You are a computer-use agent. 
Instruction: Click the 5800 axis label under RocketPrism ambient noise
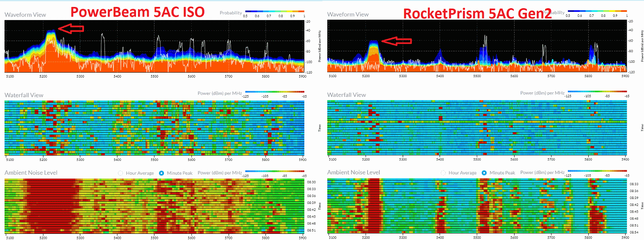pyautogui.click(x=588, y=237)
